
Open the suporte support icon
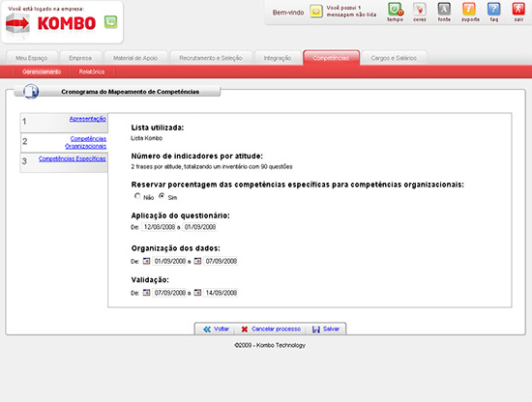pyautogui.click(x=469, y=10)
